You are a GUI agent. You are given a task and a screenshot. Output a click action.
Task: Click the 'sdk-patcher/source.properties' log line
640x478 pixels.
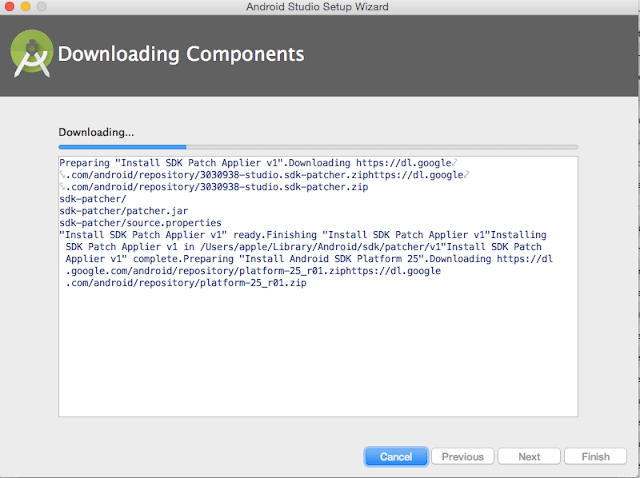pos(140,223)
